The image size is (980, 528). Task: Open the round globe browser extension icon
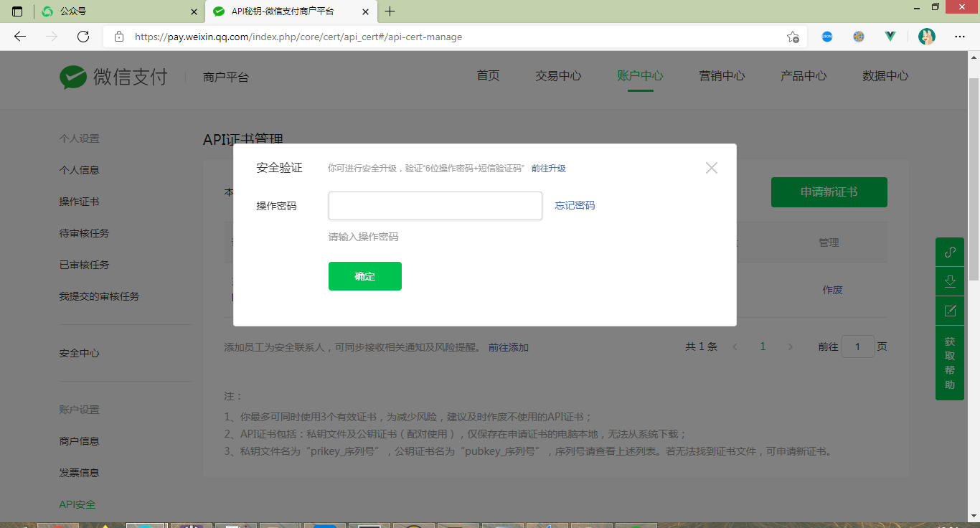(x=859, y=37)
